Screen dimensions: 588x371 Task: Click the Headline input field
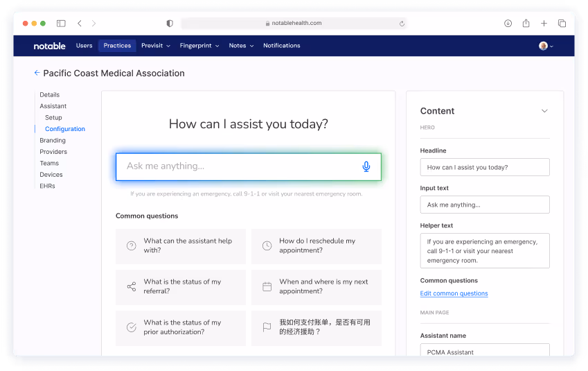point(485,167)
